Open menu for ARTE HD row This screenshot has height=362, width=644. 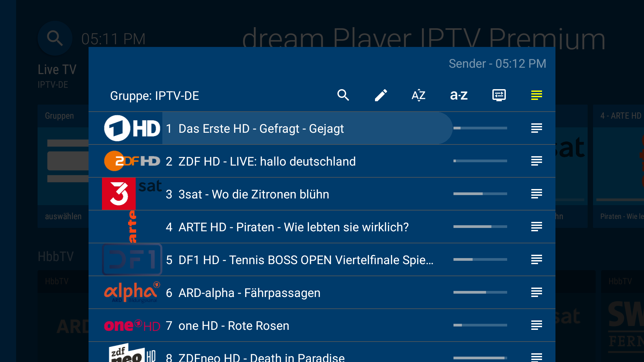tap(537, 227)
